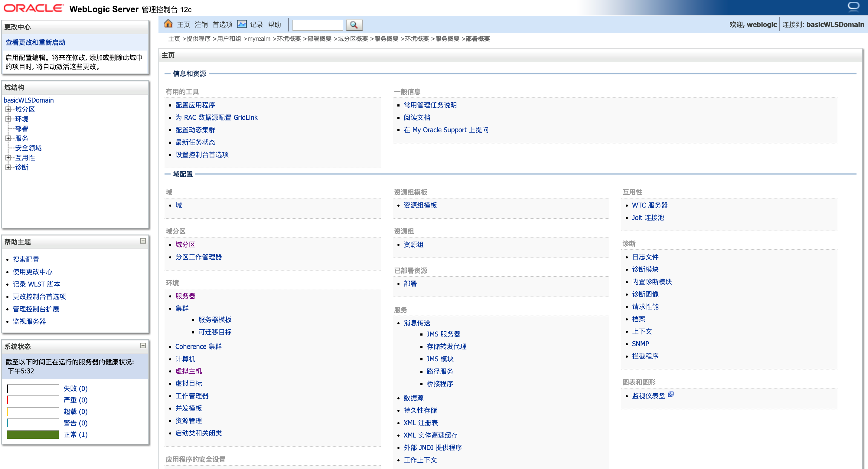Open the 监视仪表盘 link
Screen dimensions: 868x469
tap(648, 396)
